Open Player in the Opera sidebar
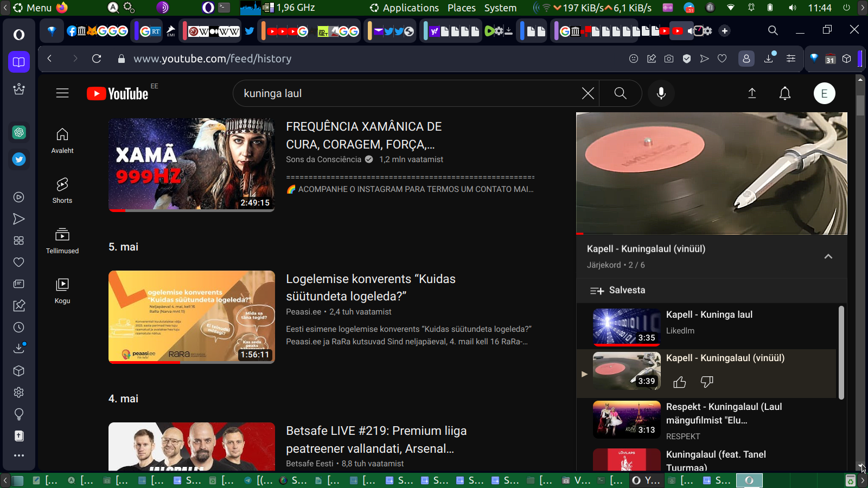868x488 pixels. click(19, 197)
